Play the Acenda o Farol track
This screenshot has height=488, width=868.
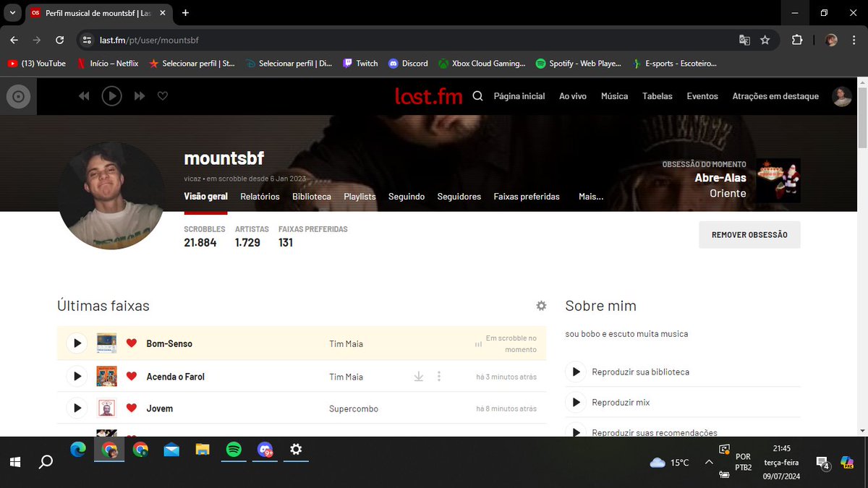coord(77,377)
